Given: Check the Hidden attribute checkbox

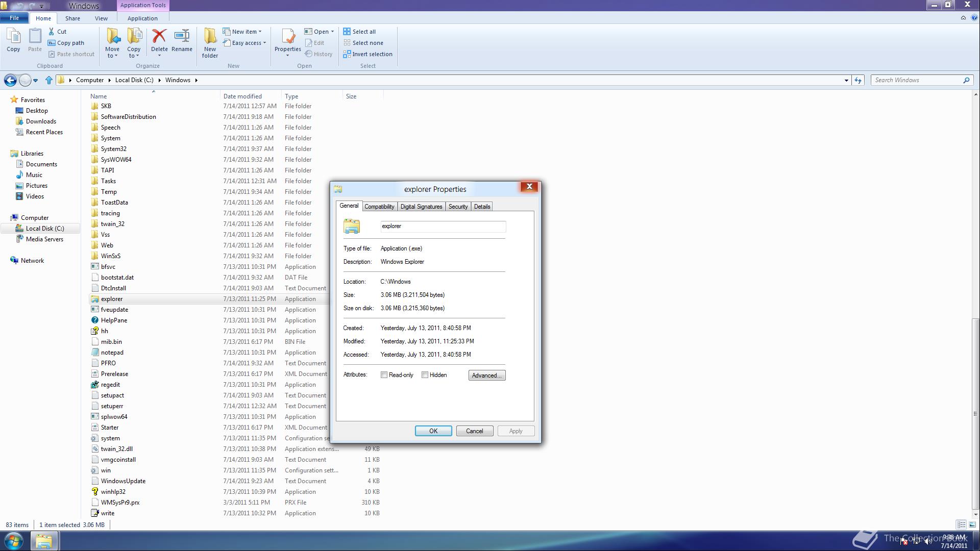Looking at the screenshot, I should [425, 374].
